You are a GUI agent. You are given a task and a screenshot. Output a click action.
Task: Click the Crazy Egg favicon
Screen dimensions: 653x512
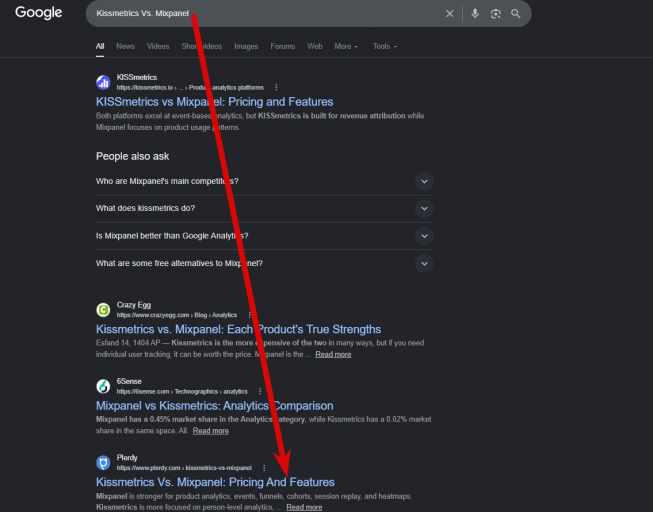point(103,310)
